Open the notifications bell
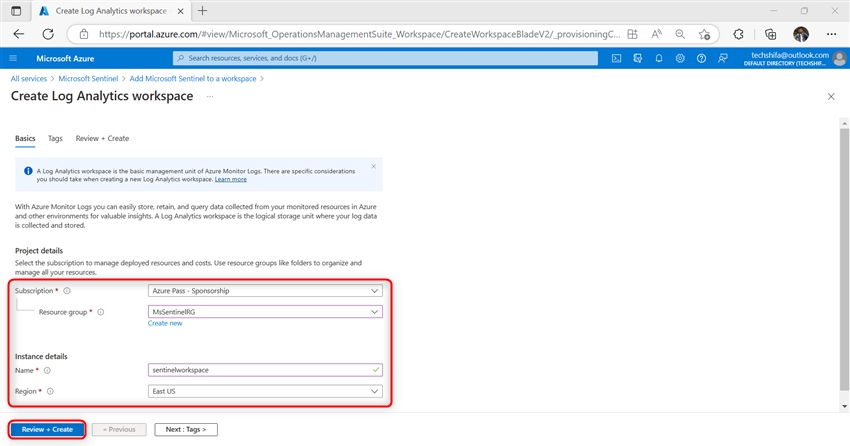The width and height of the screenshot is (850, 446). click(x=659, y=58)
